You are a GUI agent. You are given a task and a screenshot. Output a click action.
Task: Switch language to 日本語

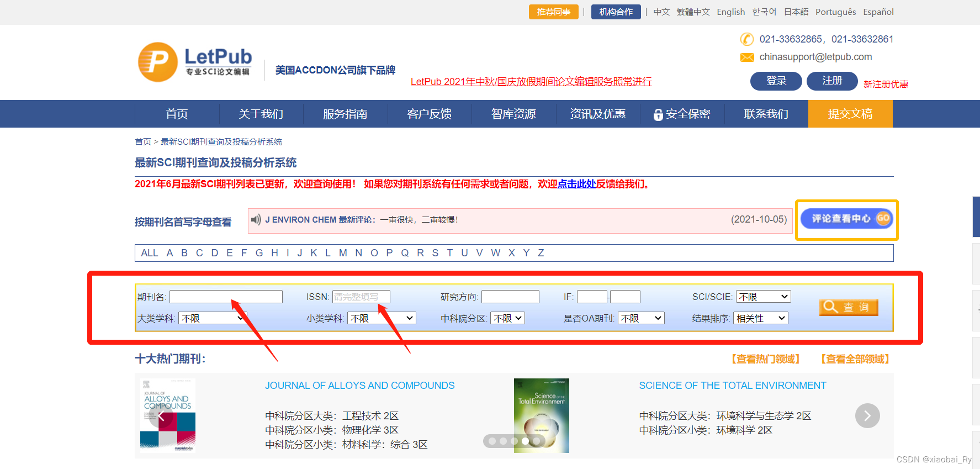click(796, 12)
